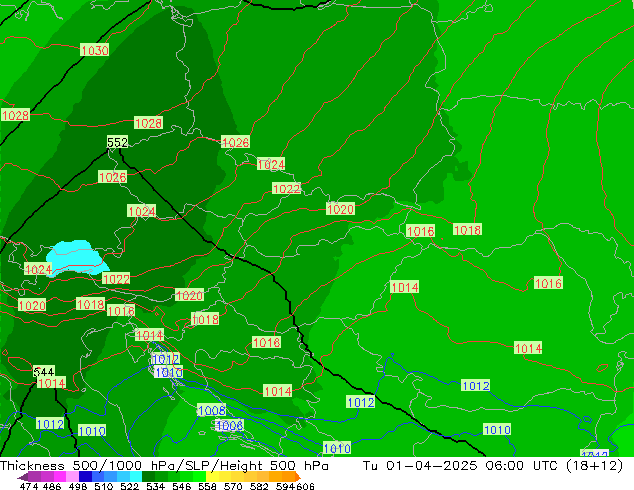
Task: Click the legend value 498
Action: 77,486
